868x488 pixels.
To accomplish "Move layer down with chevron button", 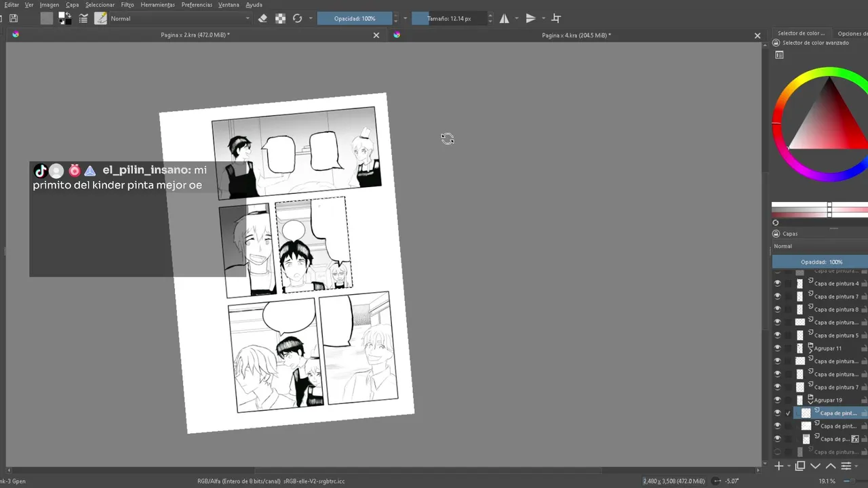I will click(x=815, y=466).
